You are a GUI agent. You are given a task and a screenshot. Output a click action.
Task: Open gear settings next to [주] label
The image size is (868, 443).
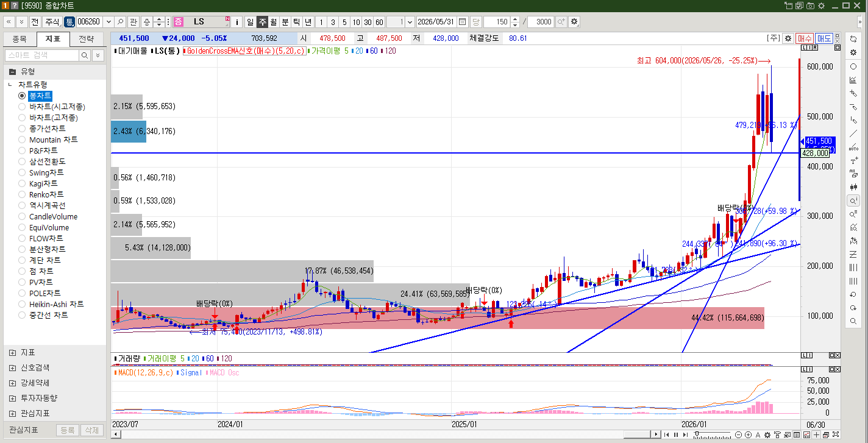(788, 38)
